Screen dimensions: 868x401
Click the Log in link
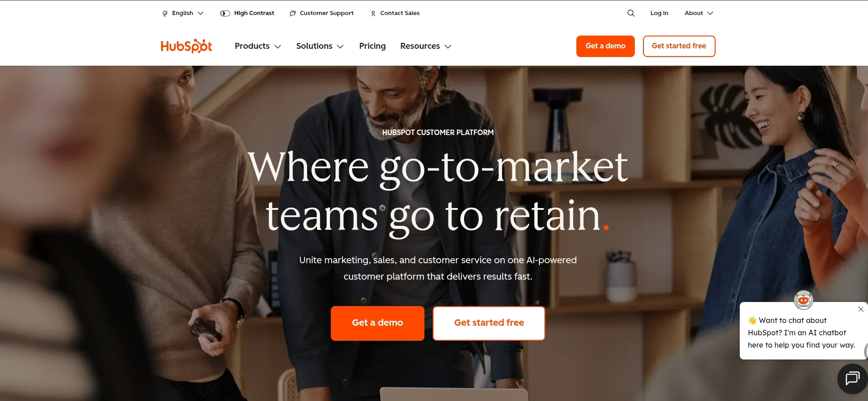[x=659, y=13]
